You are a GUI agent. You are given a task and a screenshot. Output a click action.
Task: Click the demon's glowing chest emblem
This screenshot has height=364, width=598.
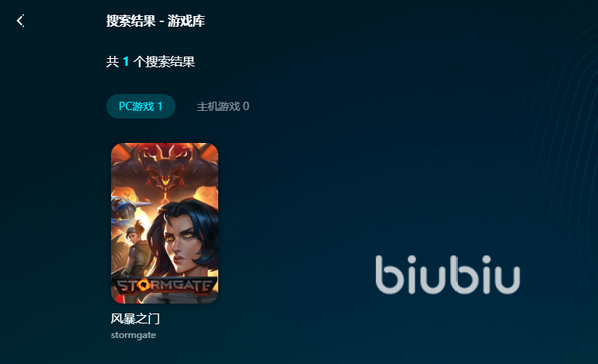(165, 195)
